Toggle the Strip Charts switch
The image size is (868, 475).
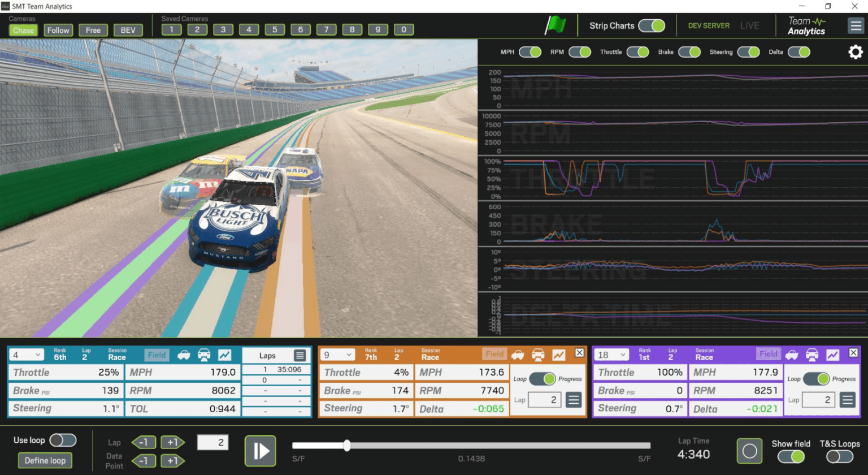(x=652, y=25)
